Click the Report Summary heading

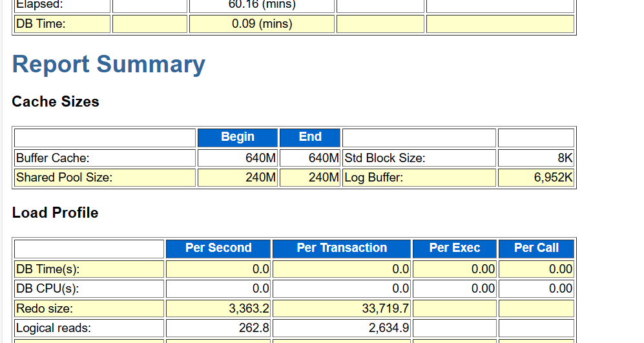tap(109, 65)
